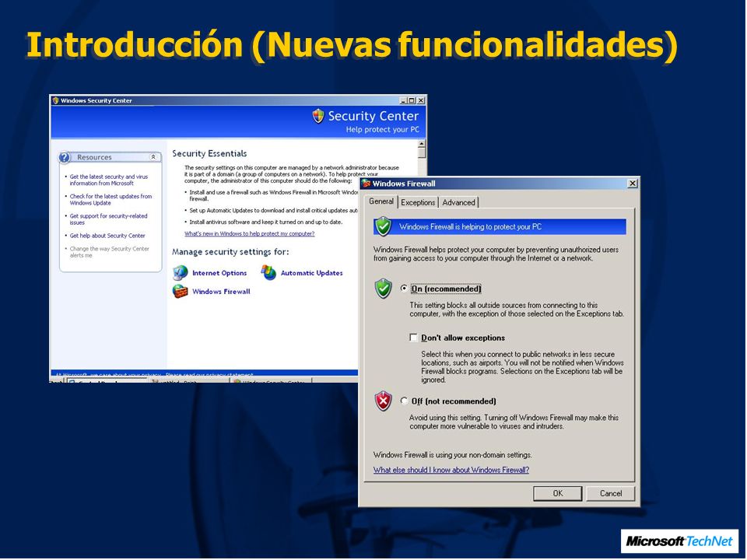
Task: Switch to the Exceptions tab
Action: [x=418, y=202]
